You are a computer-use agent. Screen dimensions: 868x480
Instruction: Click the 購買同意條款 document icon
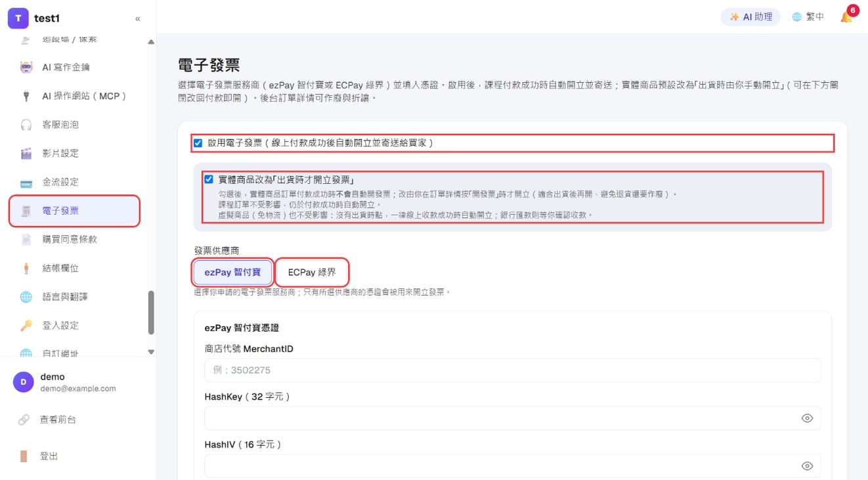[26, 240]
